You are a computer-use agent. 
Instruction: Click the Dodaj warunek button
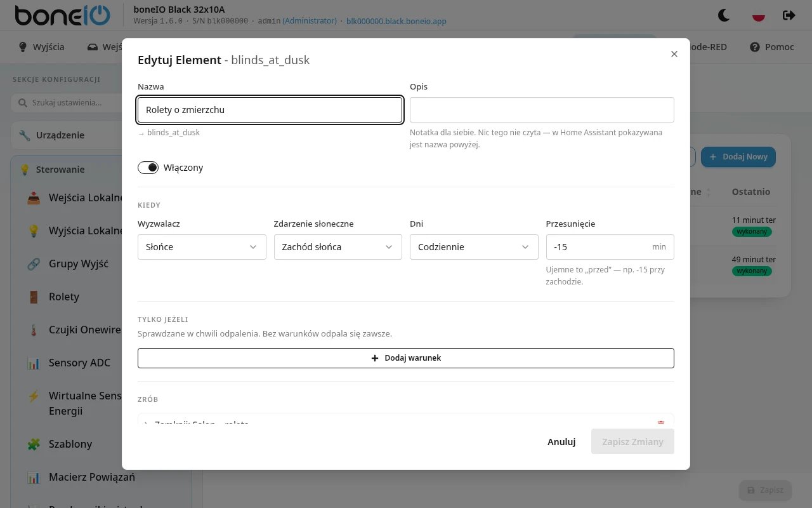click(406, 358)
